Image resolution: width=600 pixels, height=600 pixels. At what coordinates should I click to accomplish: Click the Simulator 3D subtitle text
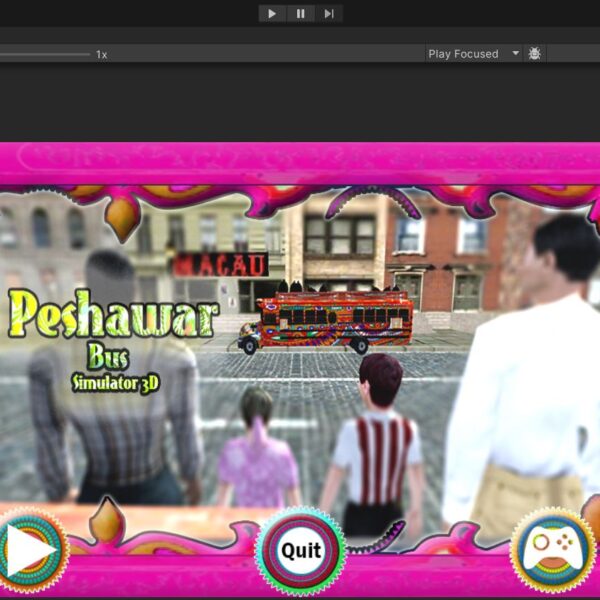pyautogui.click(x=113, y=382)
